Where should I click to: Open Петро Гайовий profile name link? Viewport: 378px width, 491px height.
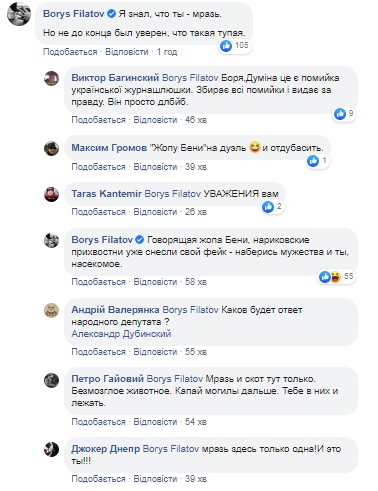tap(108, 379)
